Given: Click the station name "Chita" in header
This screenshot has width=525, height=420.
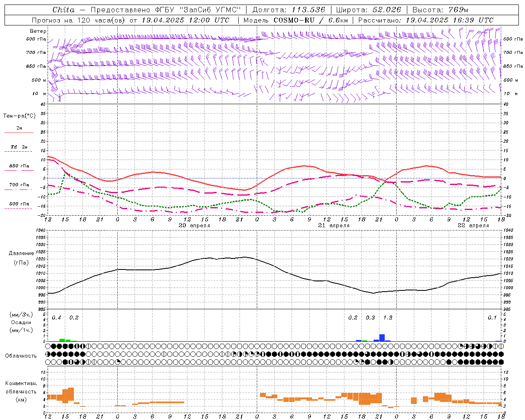Looking at the screenshot, I should pos(64,10).
